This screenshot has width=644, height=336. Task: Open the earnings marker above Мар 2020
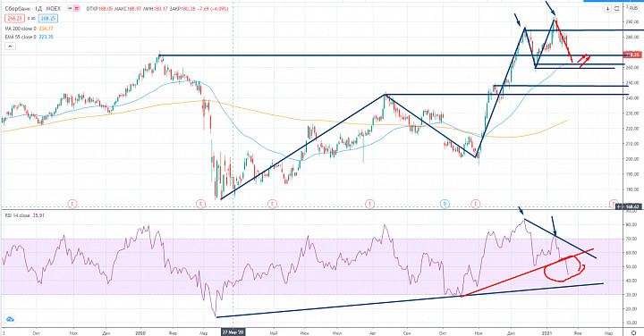point(201,204)
